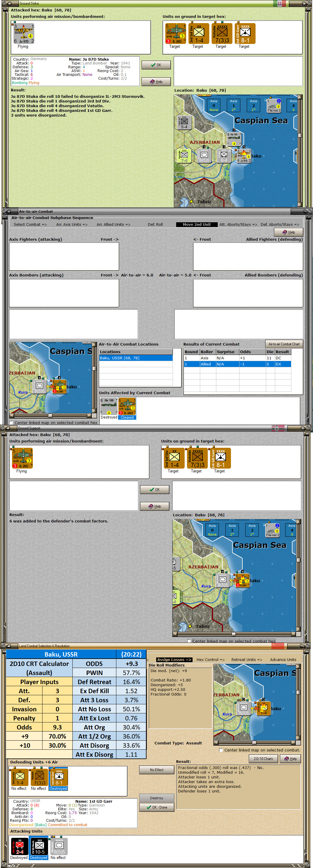Click the He 115C seaplane on the Ground Strike map

coord(273,106)
